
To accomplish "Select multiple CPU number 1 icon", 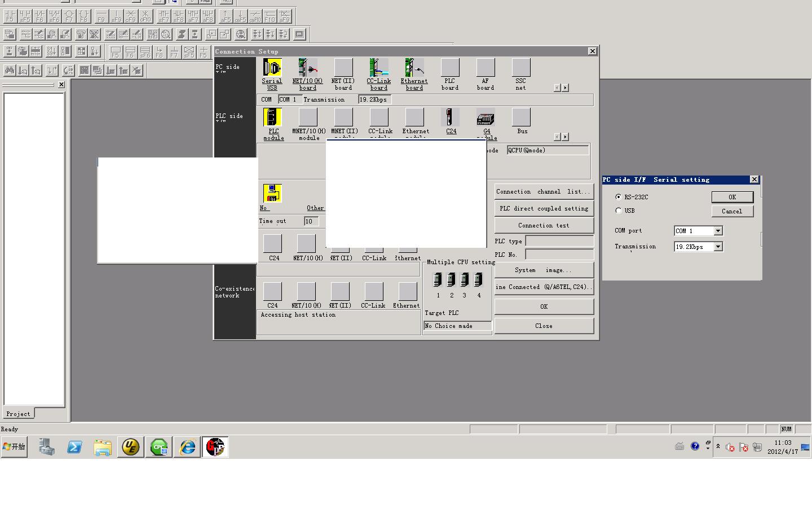I will click(438, 279).
